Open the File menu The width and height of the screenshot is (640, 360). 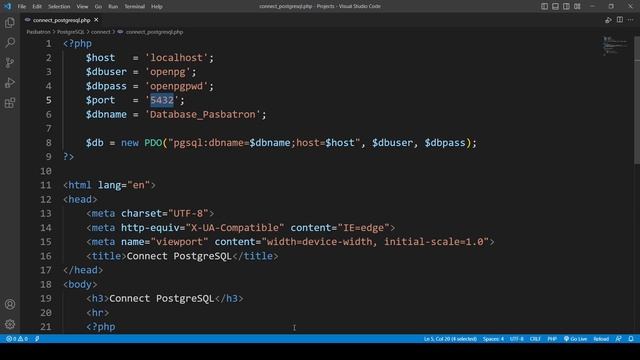(22, 7)
